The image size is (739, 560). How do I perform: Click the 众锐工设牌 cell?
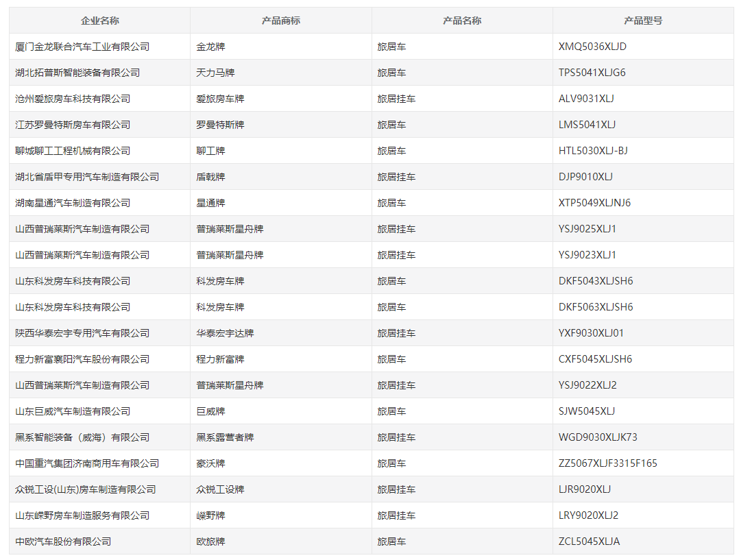pos(281,489)
